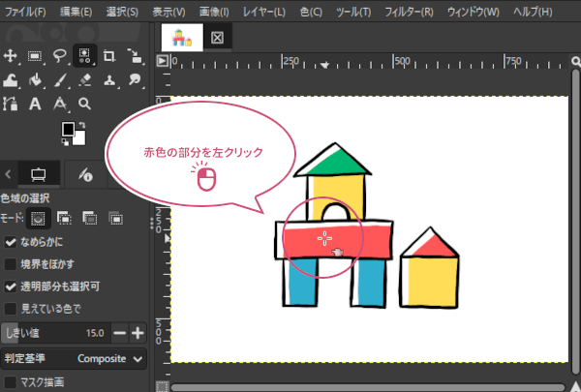This screenshot has width=581, height=392.
Task: Increase threshold with the plus button
Action: pyautogui.click(x=138, y=333)
